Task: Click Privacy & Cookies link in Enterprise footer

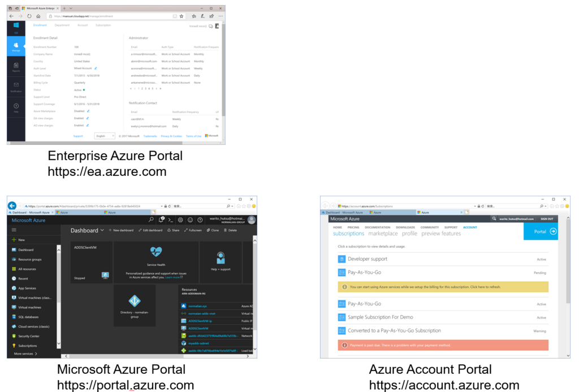Action: pyautogui.click(x=171, y=136)
